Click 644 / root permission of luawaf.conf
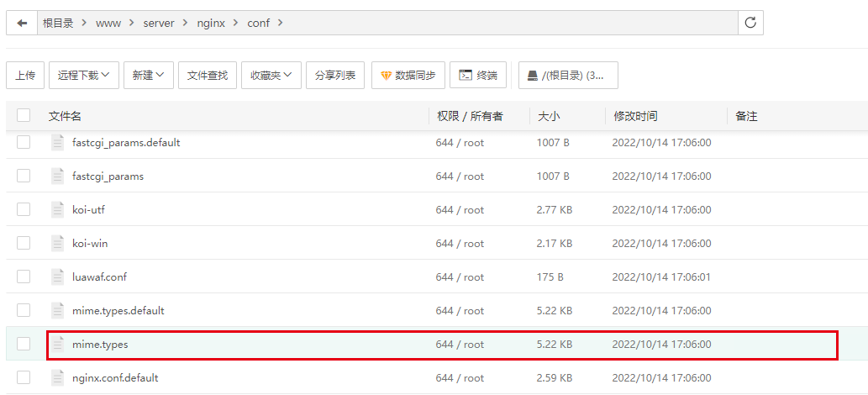Image resolution: width=868 pixels, height=395 pixels. (x=460, y=277)
